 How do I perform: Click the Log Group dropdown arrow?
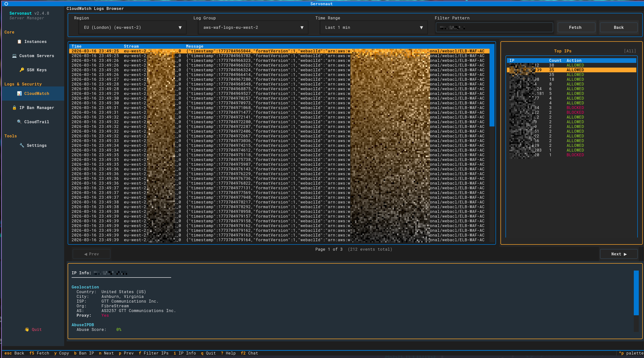click(302, 28)
